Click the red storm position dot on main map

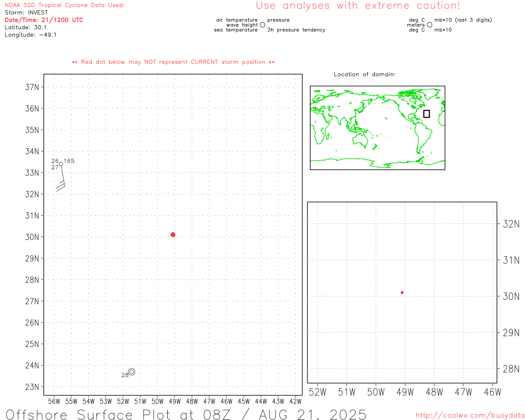click(173, 235)
